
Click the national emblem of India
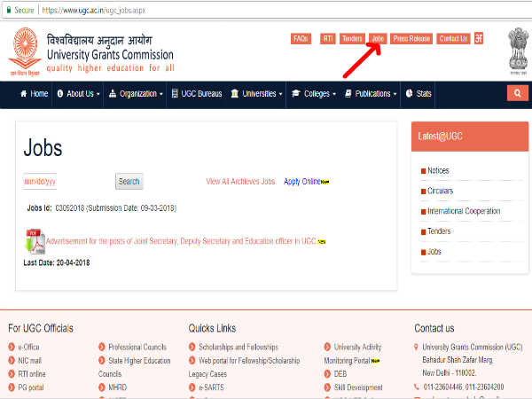[x=518, y=51]
